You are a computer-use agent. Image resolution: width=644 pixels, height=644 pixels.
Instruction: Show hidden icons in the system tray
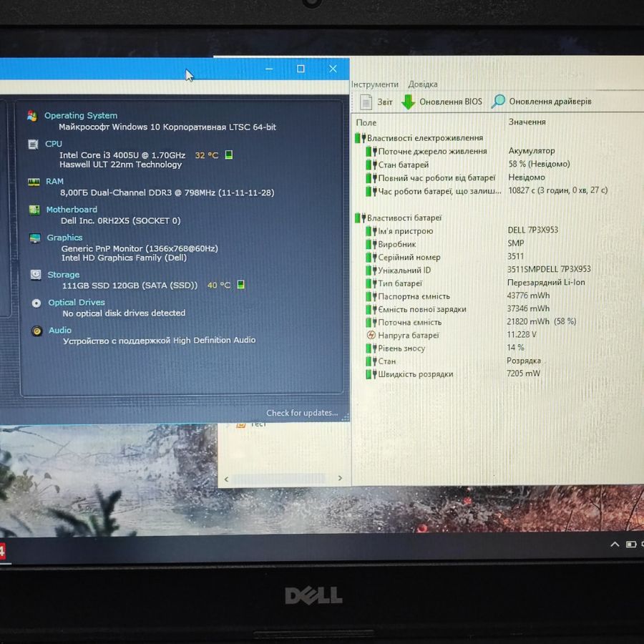[615, 545]
